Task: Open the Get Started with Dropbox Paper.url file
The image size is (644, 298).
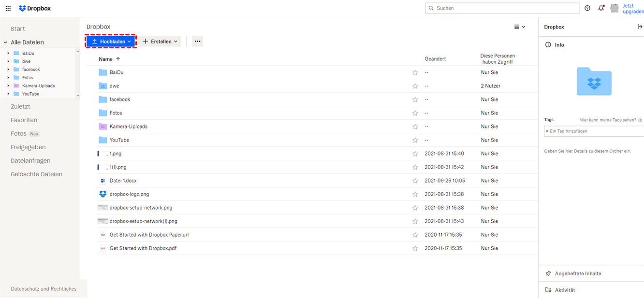Action: (149, 235)
